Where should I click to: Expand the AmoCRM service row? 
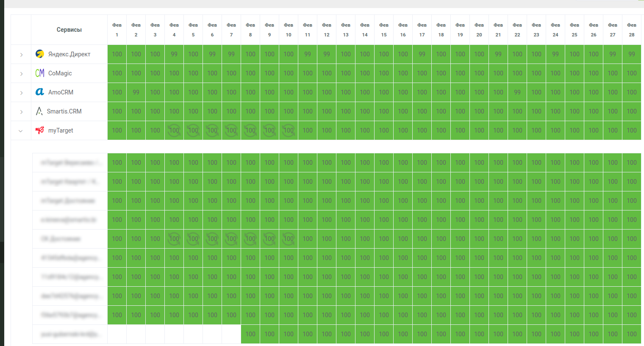click(21, 93)
